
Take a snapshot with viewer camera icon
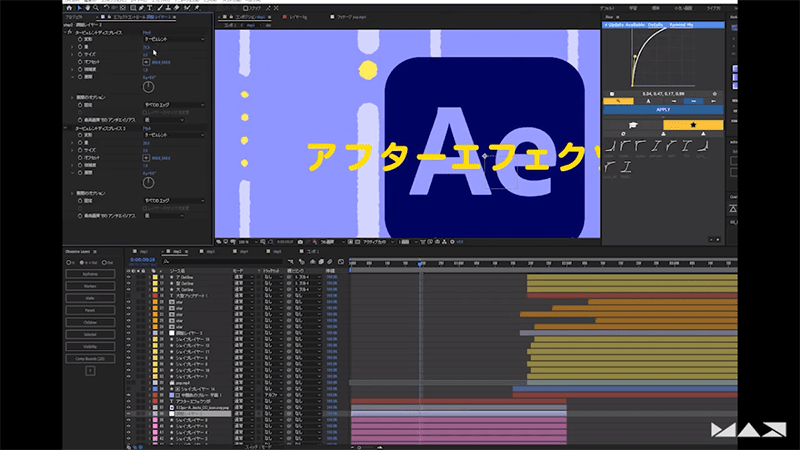(300, 242)
